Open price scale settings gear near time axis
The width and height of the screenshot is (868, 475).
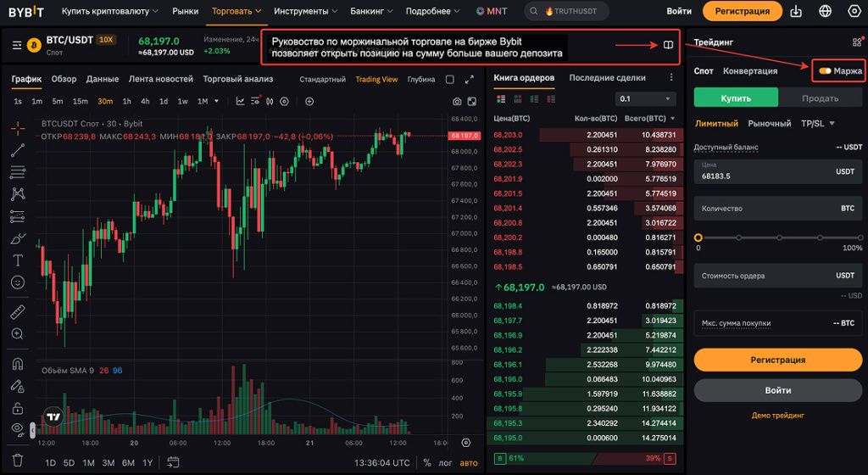[x=466, y=442]
